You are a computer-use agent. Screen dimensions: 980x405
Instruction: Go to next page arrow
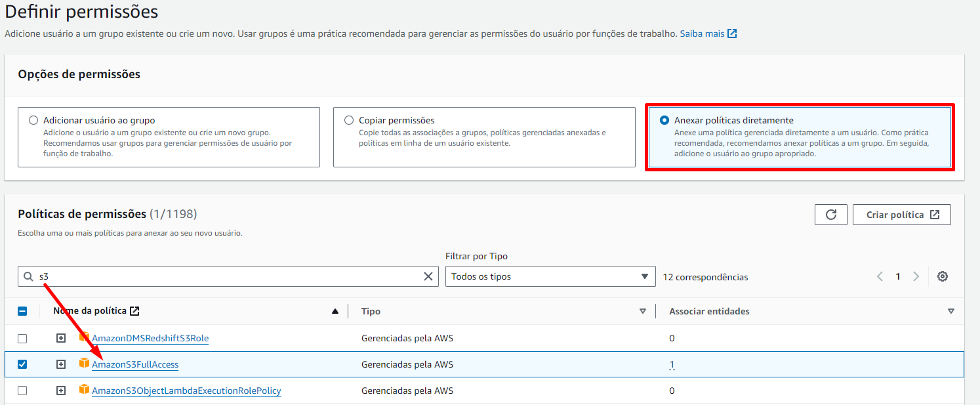[x=916, y=276]
